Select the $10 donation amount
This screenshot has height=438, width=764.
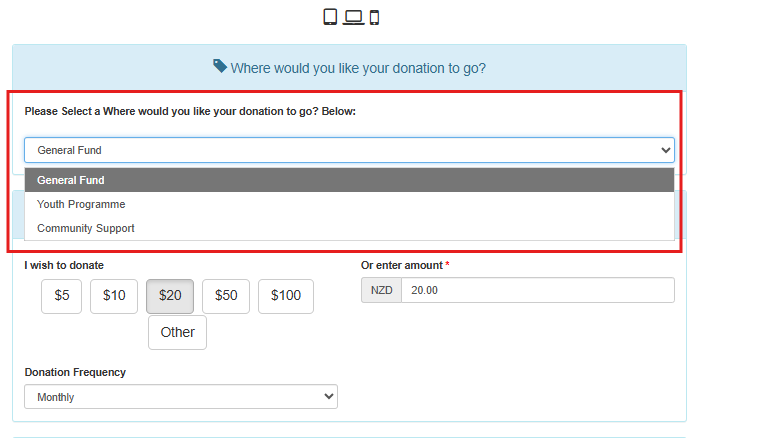pyautogui.click(x=114, y=296)
